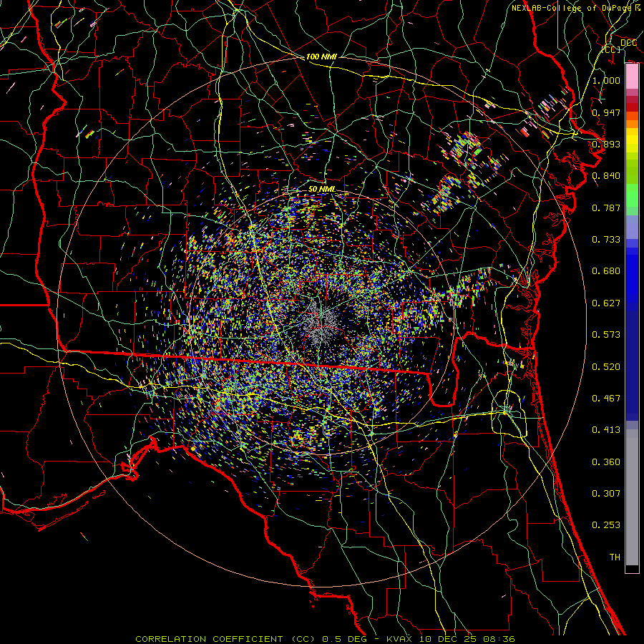Click the NEXLAB-College of DuPage label

[x=575, y=8]
